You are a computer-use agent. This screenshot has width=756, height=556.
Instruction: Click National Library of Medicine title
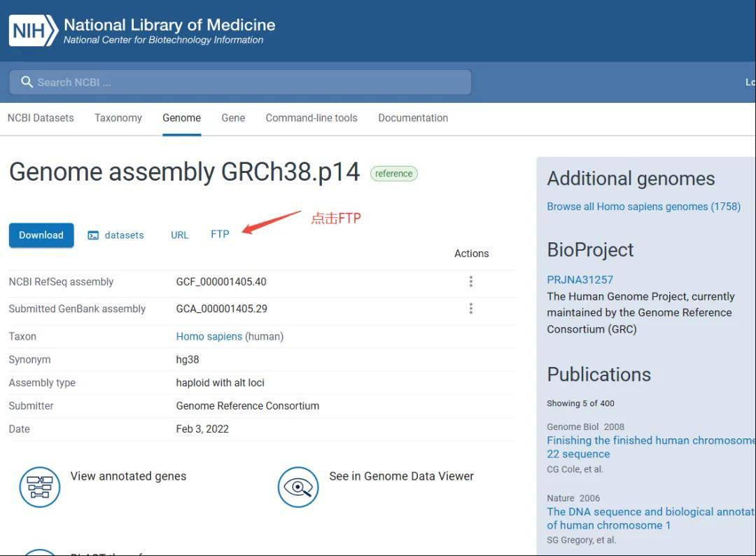tap(169, 25)
